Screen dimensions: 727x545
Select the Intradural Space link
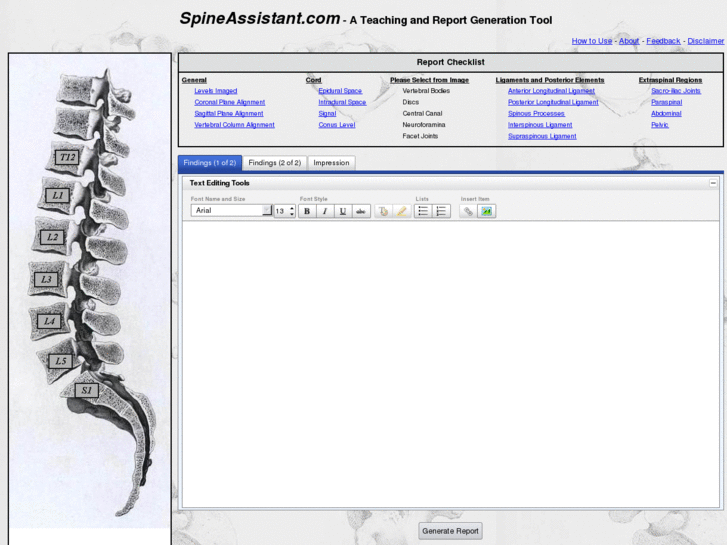click(x=342, y=102)
